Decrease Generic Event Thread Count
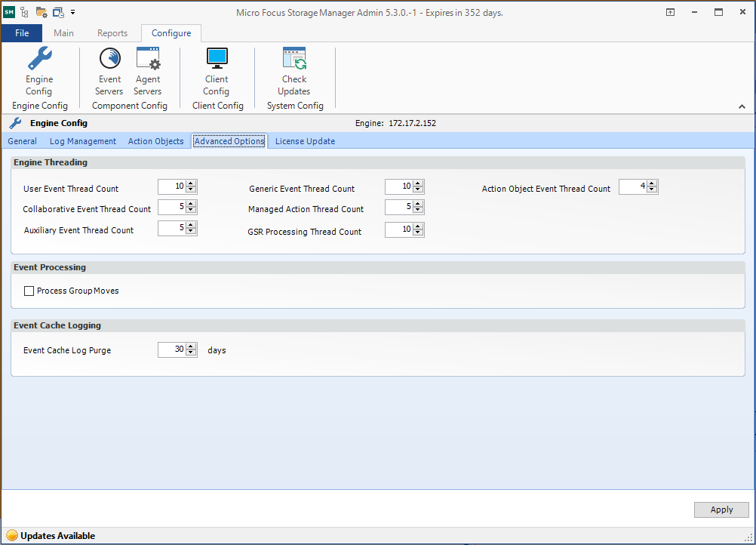 (418, 189)
